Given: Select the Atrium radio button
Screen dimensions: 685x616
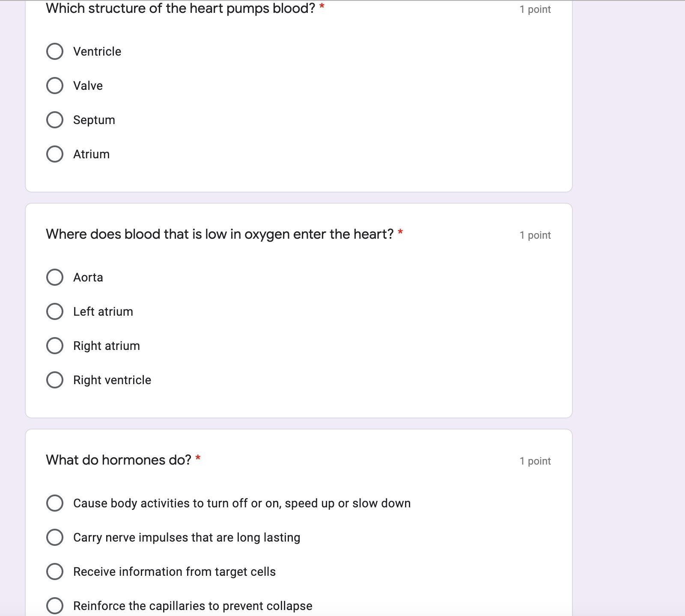Looking at the screenshot, I should coord(55,154).
